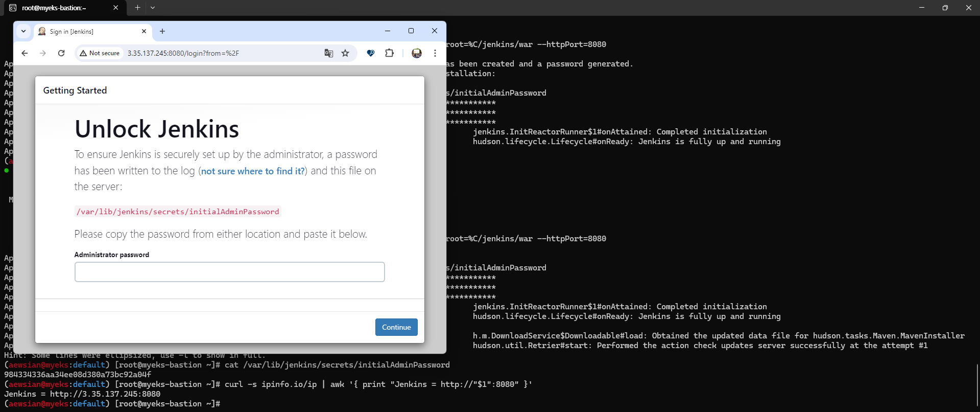This screenshot has width=980, height=412.
Task: Select the Sign in [Jenkins] tab
Action: coord(93,31)
